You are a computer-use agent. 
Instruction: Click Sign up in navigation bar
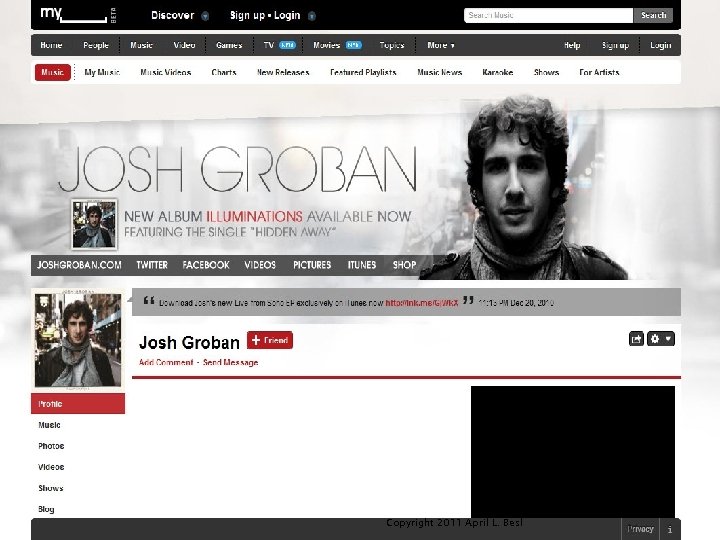pos(615,45)
